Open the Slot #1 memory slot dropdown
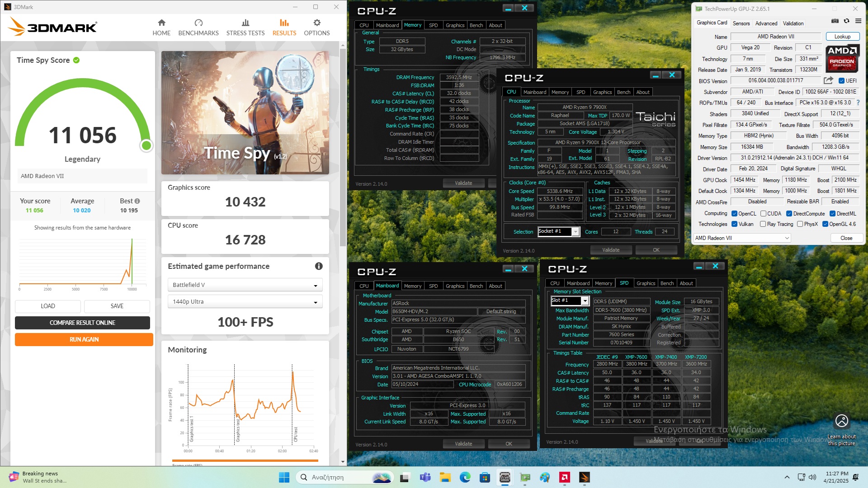 570,300
